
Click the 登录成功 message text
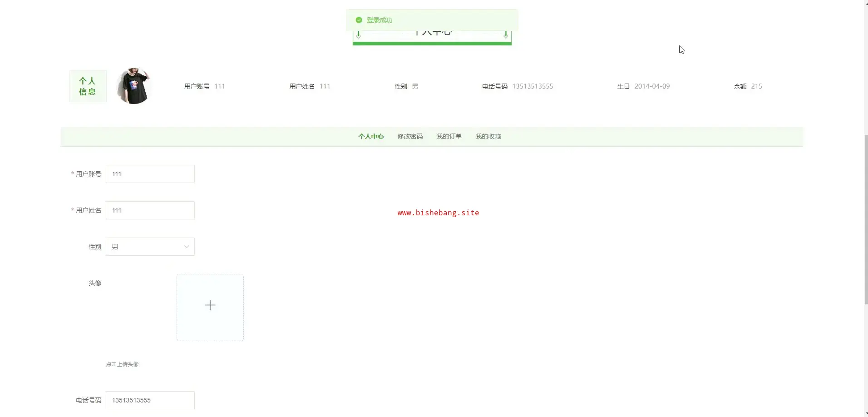[380, 20]
